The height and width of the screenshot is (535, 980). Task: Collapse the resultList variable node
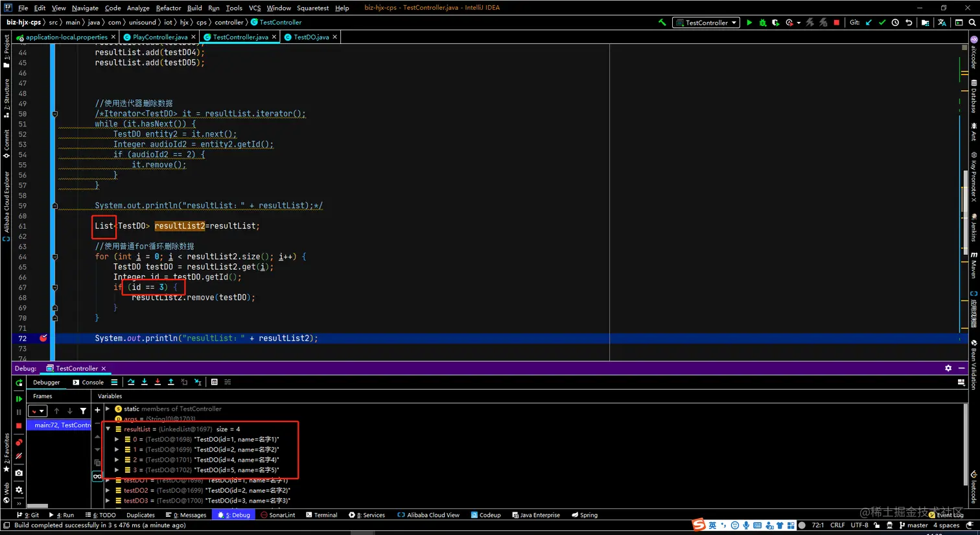tap(108, 429)
